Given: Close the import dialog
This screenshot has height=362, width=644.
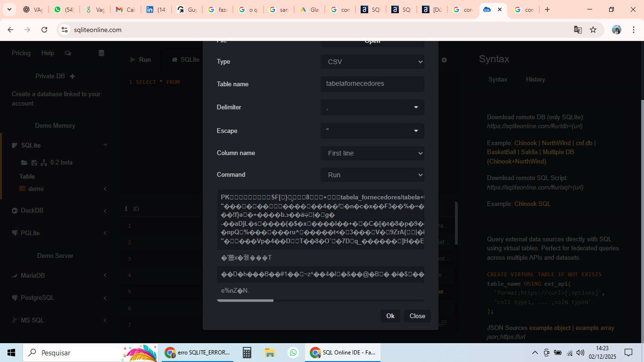Looking at the screenshot, I should point(417,316).
